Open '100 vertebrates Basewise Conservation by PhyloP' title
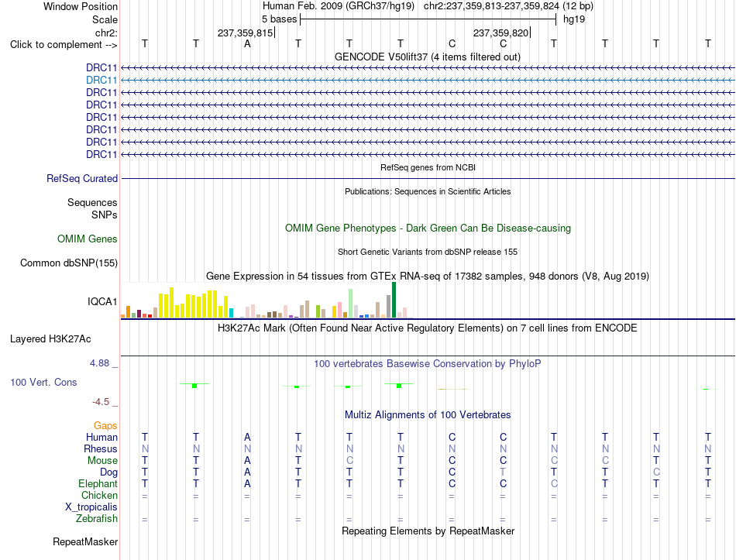Screen dimensions: 736x560 coord(427,364)
